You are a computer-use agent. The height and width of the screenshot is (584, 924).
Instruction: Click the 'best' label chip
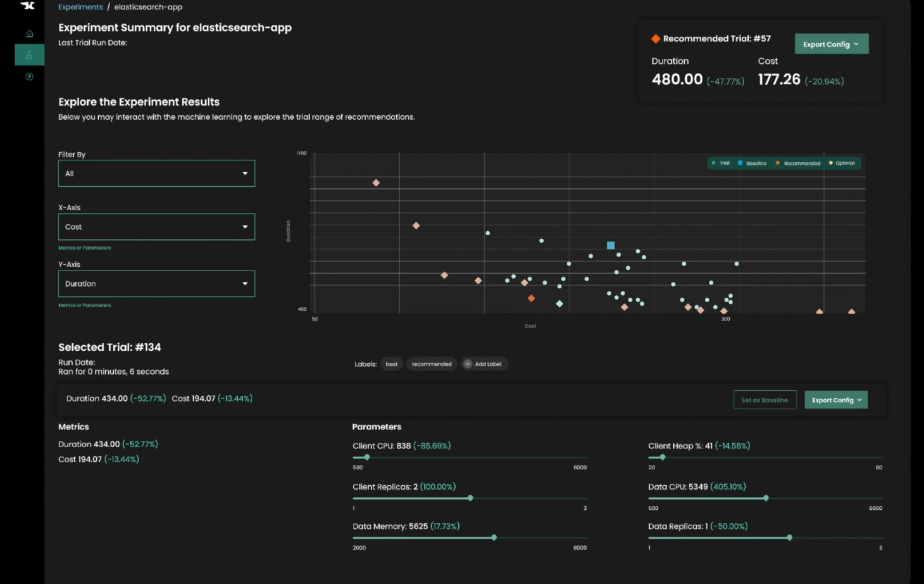(392, 364)
